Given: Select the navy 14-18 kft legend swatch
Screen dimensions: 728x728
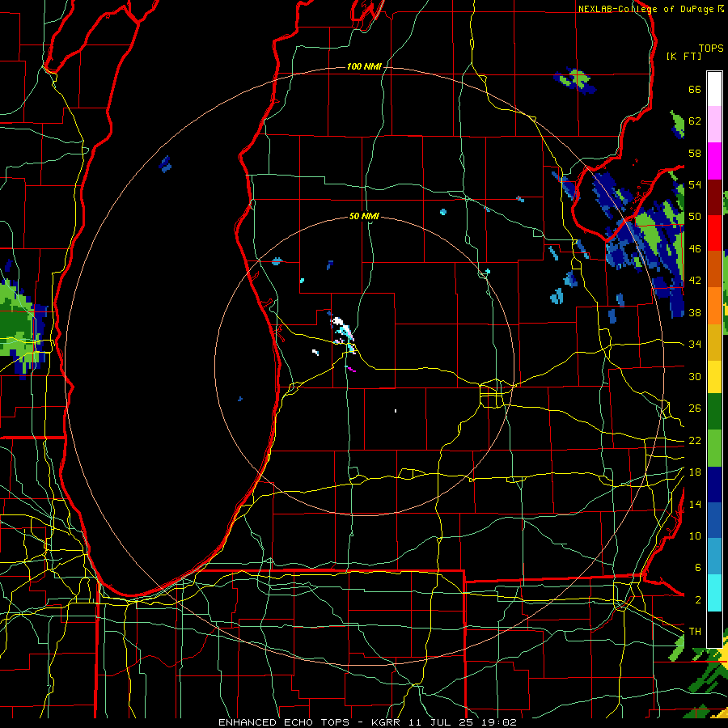Looking at the screenshot, I should [x=714, y=485].
